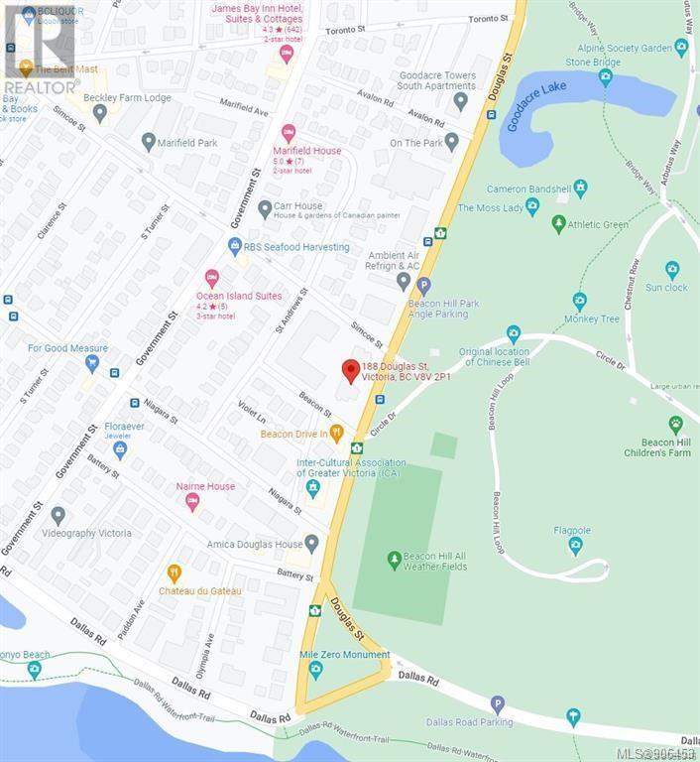Open the Marifield House hotel marker
The image size is (700, 762).
point(289,133)
